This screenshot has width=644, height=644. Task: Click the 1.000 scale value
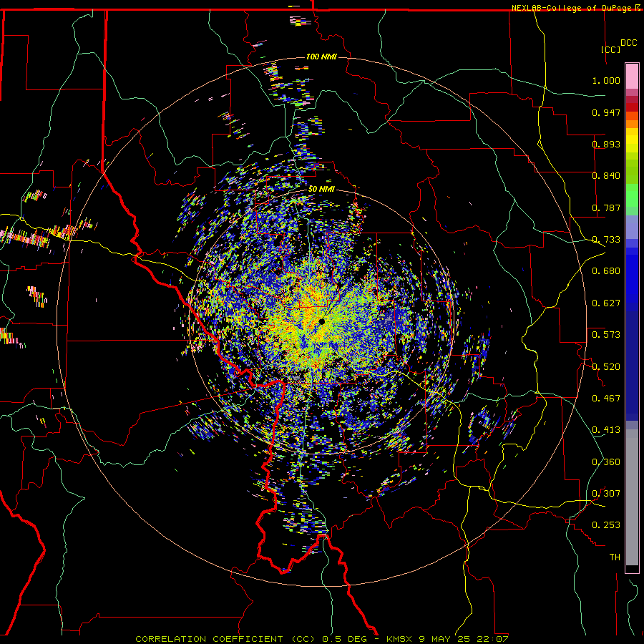tap(606, 80)
